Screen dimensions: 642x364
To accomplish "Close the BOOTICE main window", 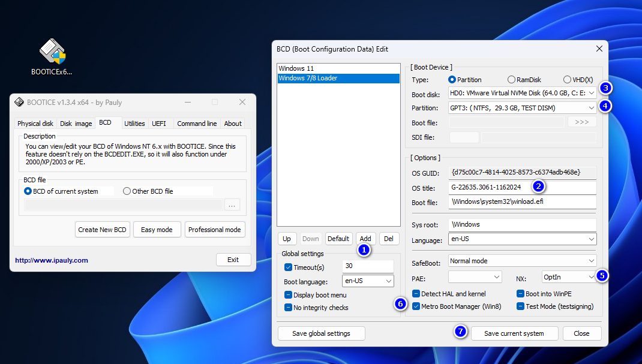I will pyautogui.click(x=242, y=103).
